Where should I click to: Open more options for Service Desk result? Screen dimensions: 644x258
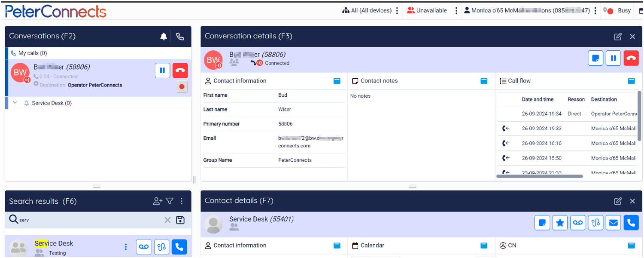[126, 247]
